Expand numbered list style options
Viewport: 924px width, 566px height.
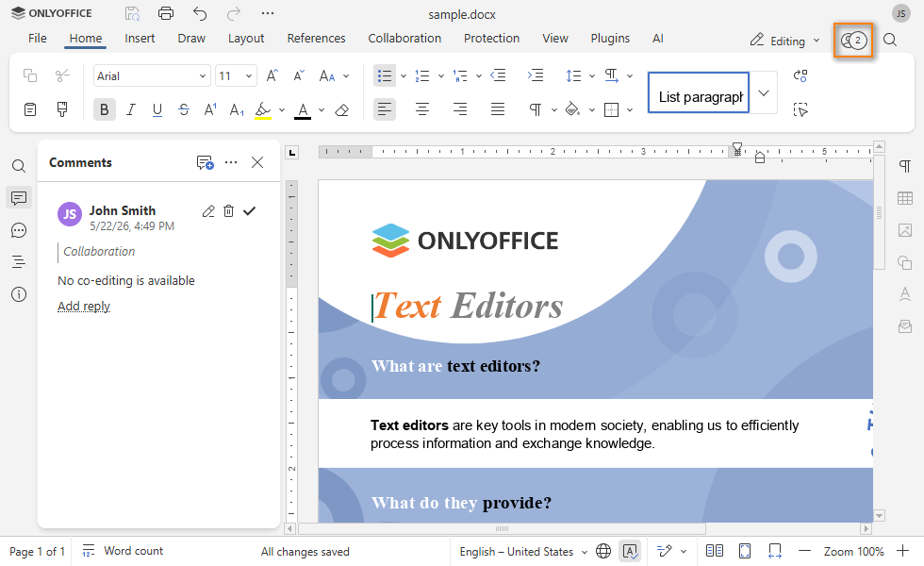441,76
